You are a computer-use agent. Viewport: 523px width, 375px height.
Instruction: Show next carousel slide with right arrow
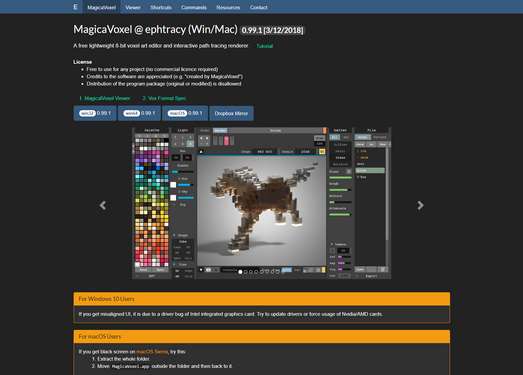(x=420, y=205)
